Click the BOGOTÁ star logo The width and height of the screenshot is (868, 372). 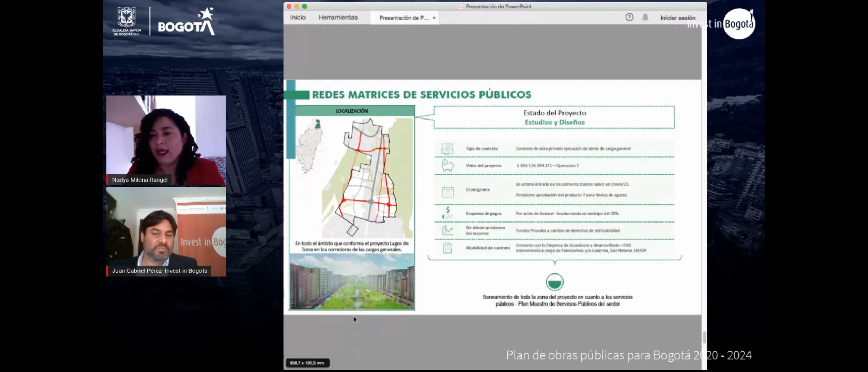click(x=186, y=21)
